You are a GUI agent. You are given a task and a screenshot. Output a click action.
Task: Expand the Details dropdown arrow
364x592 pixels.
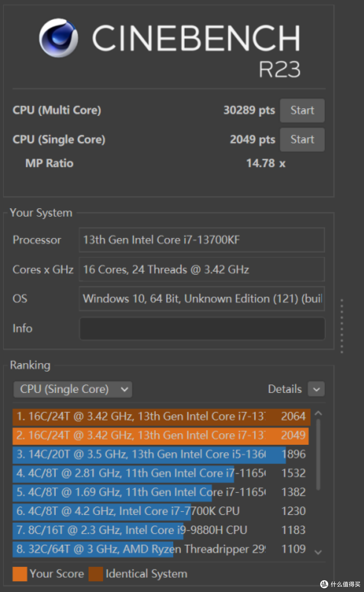coord(316,390)
